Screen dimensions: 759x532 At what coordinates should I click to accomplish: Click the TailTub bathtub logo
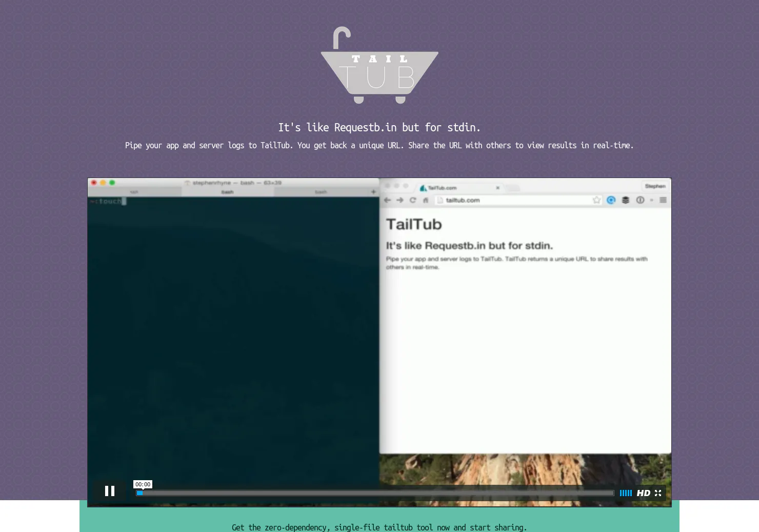pyautogui.click(x=379, y=65)
